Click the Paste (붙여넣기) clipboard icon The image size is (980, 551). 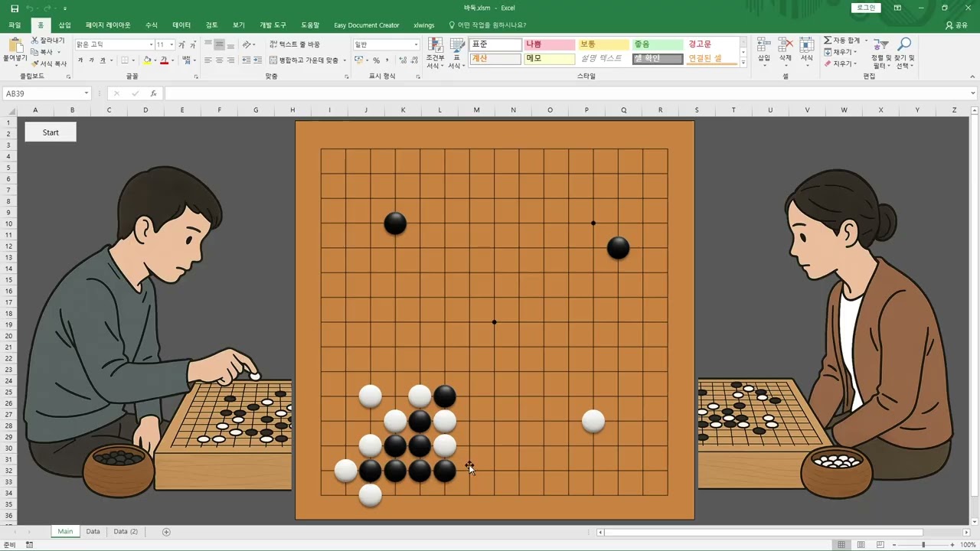pos(15,46)
